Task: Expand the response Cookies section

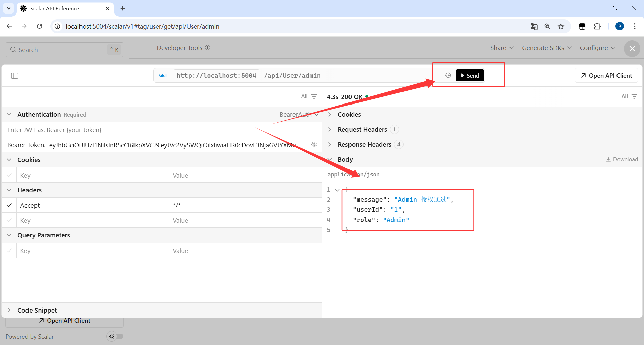Action: coord(330,114)
